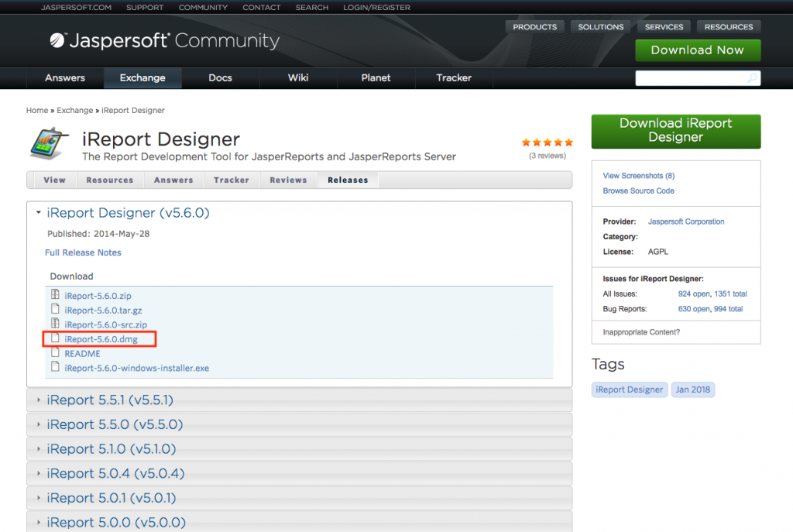Screen dimensions: 793x532
Task: Click the Home breadcrumb link
Action: click(37, 110)
